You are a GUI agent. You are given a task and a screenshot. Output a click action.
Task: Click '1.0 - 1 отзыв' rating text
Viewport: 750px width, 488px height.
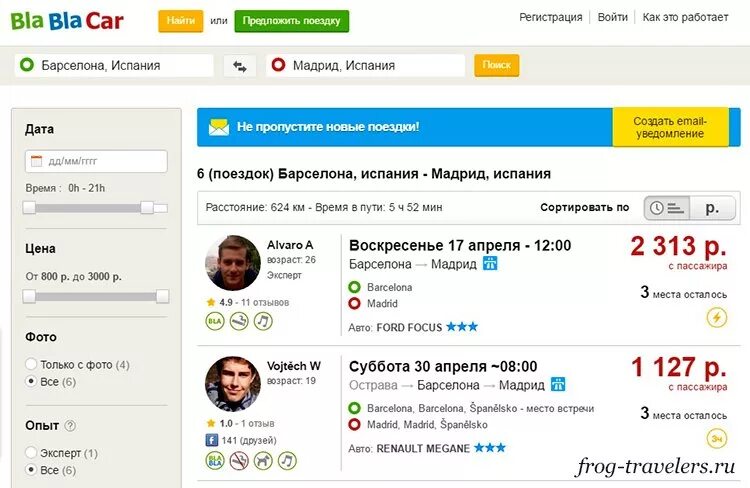[x=247, y=423]
